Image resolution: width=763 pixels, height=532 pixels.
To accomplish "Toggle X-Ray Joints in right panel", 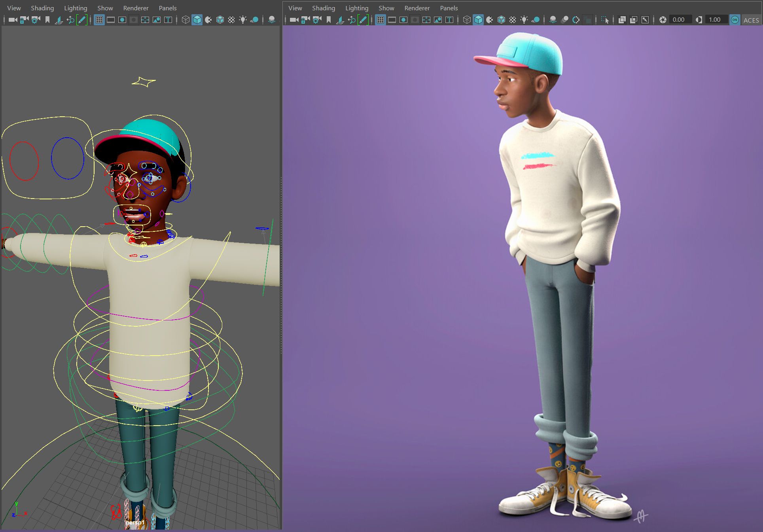I will tap(645, 20).
